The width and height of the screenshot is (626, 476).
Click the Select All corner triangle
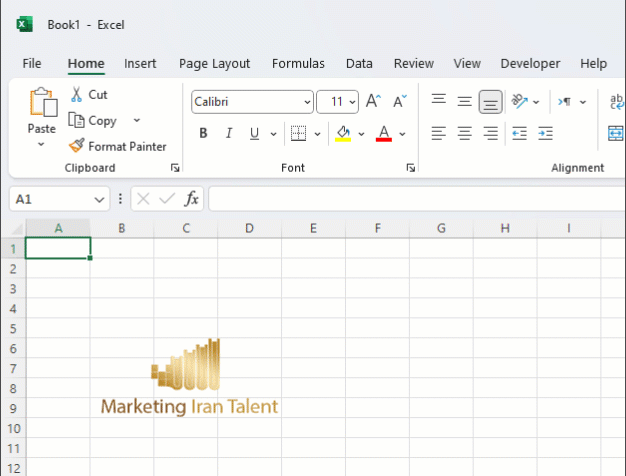pyautogui.click(x=17, y=229)
